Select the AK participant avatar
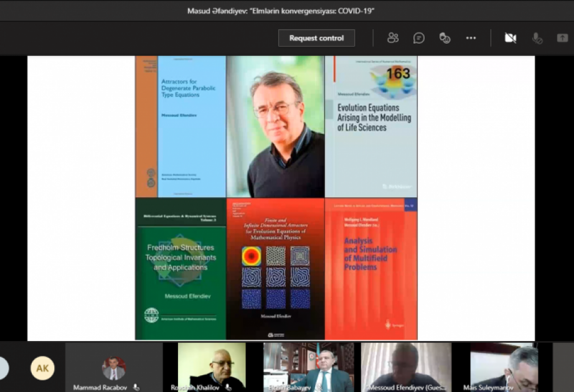Viewport: 574px width, 392px height. pyautogui.click(x=42, y=368)
